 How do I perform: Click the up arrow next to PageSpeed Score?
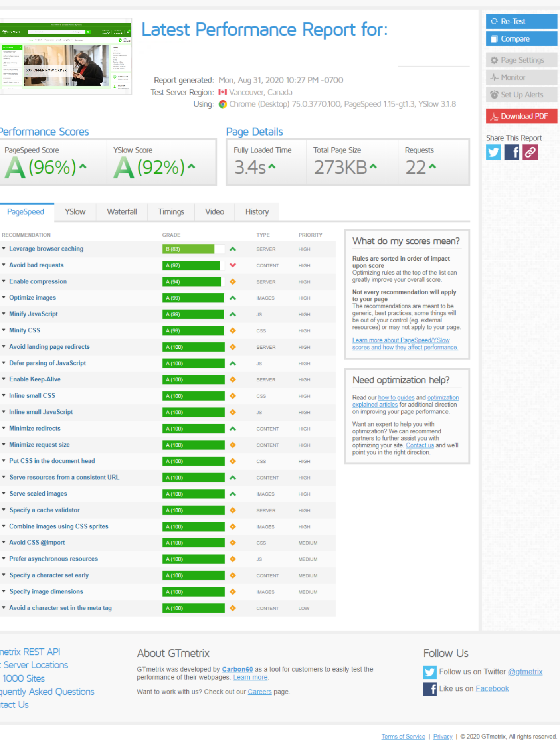tap(83, 166)
